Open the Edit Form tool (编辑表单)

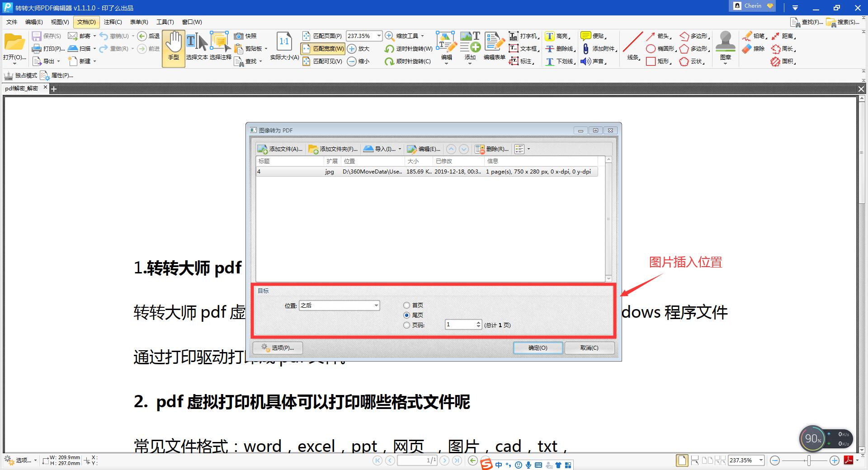[494, 46]
